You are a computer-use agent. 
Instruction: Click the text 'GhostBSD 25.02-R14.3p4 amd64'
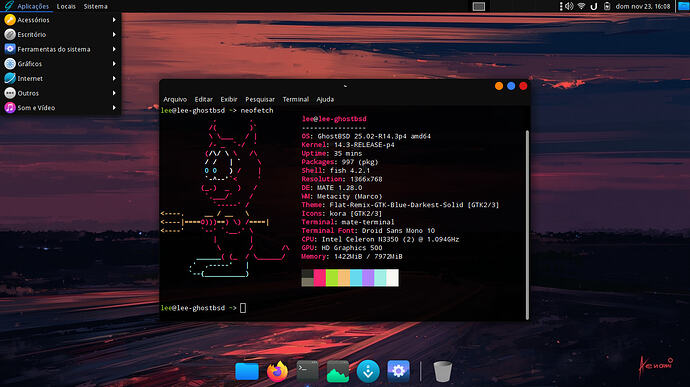(374, 136)
